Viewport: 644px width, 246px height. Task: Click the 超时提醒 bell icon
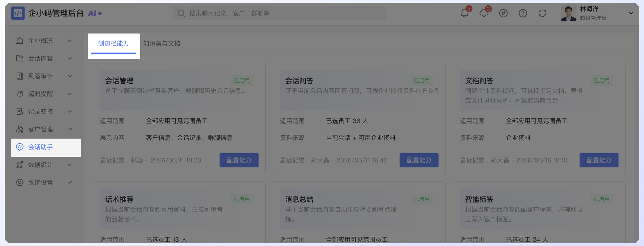(x=19, y=94)
